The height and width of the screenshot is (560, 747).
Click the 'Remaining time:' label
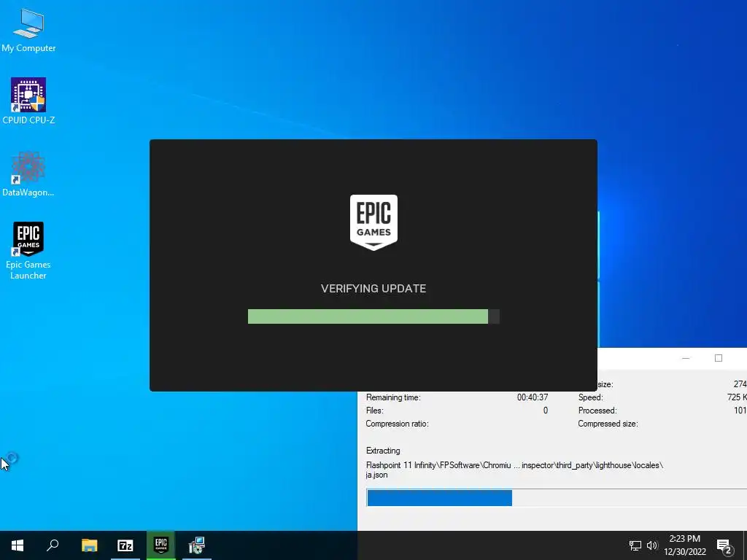coord(393,397)
